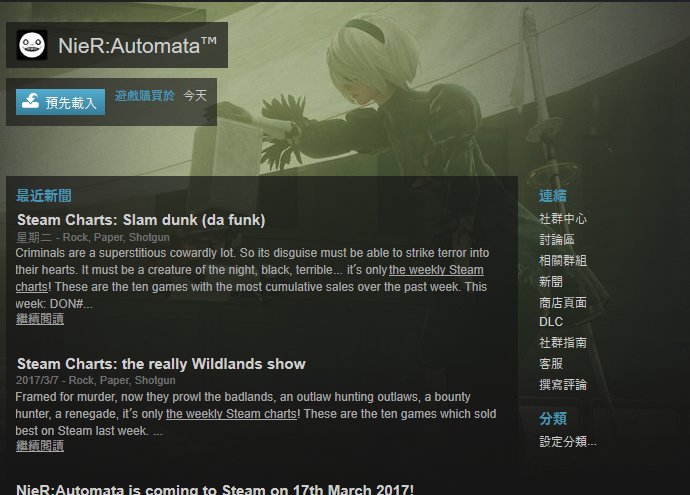
Task: Visit the 商店頁面 store page
Action: tap(563, 303)
